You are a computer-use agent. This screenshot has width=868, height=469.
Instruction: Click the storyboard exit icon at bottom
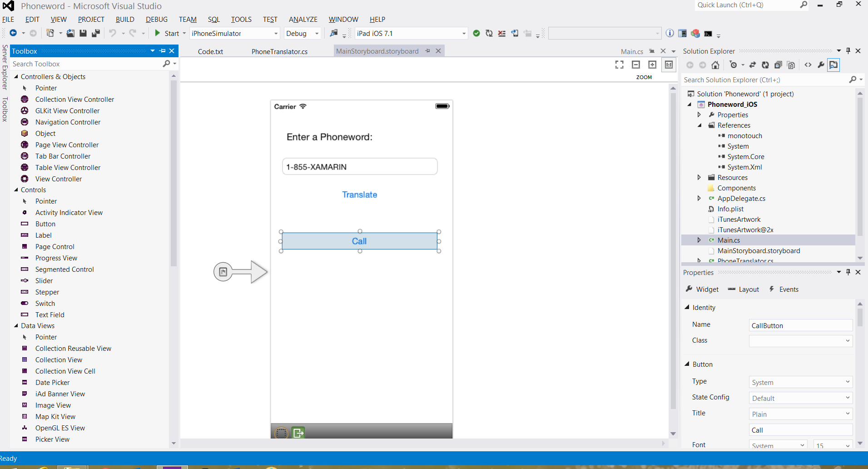pyautogui.click(x=298, y=433)
